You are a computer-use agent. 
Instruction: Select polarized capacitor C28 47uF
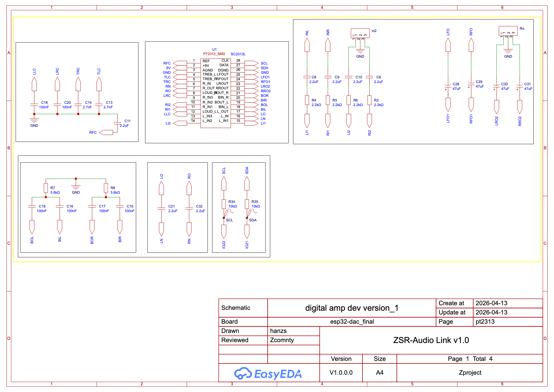pos(448,86)
